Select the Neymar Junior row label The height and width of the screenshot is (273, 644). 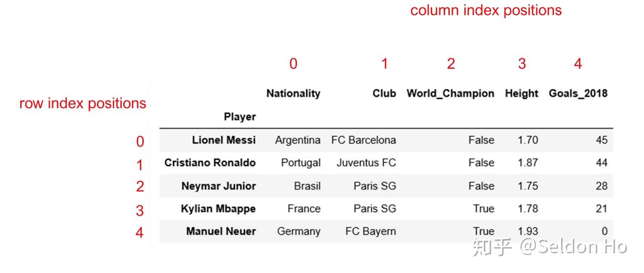point(218,186)
